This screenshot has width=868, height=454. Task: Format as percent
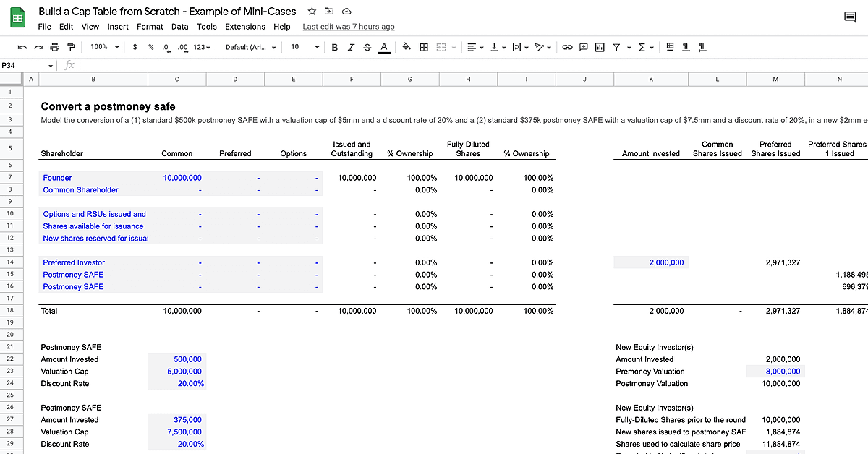[x=151, y=47]
